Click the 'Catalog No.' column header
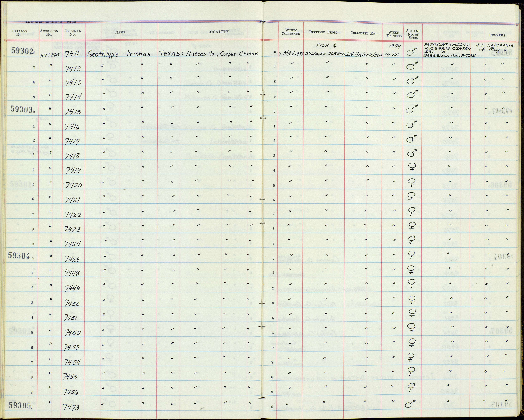The width and height of the screenshot is (524, 420). click(x=19, y=33)
